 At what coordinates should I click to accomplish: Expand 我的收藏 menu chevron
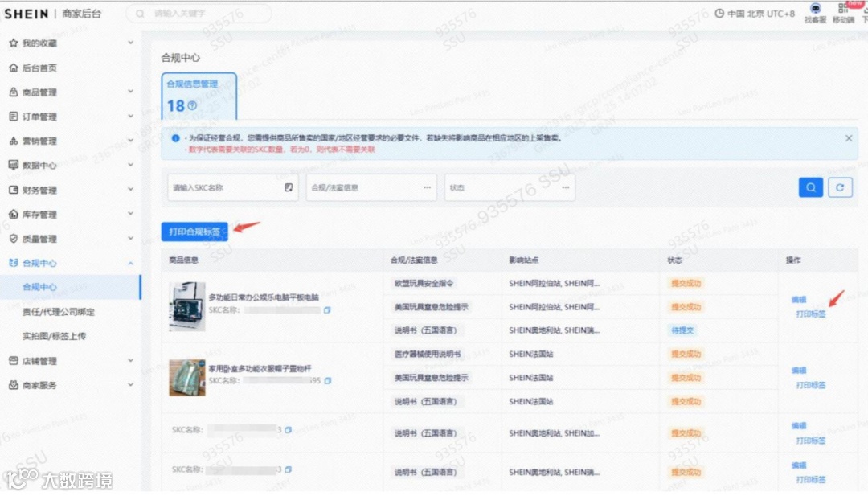pos(131,43)
